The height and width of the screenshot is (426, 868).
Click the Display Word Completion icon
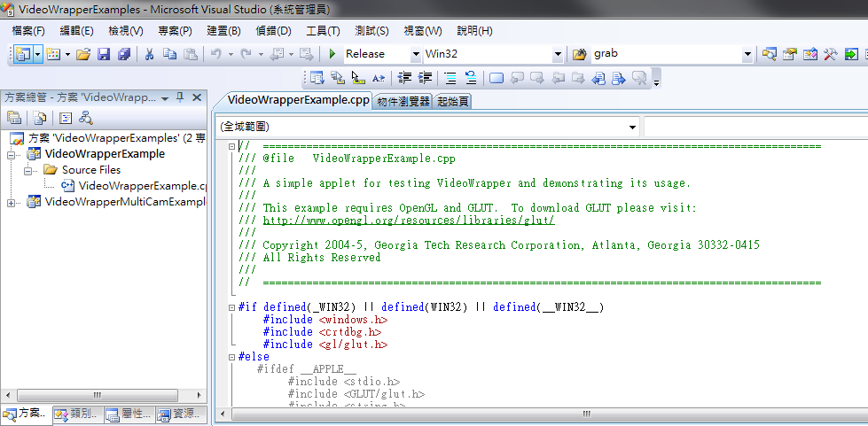click(x=378, y=78)
